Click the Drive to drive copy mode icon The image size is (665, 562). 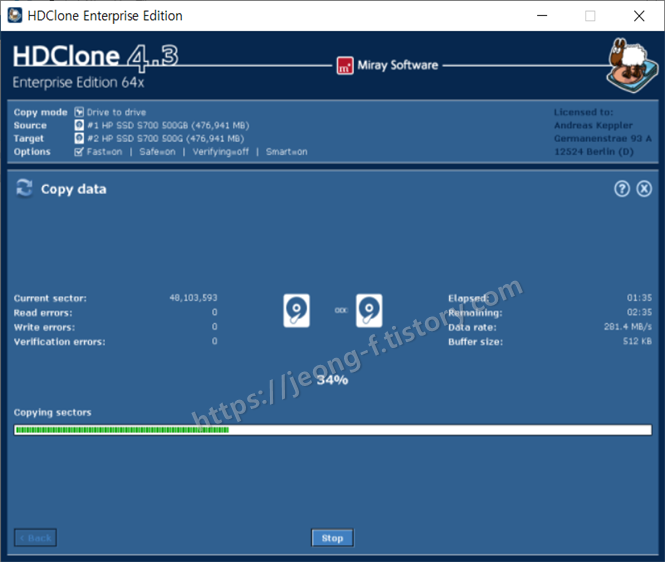click(79, 112)
